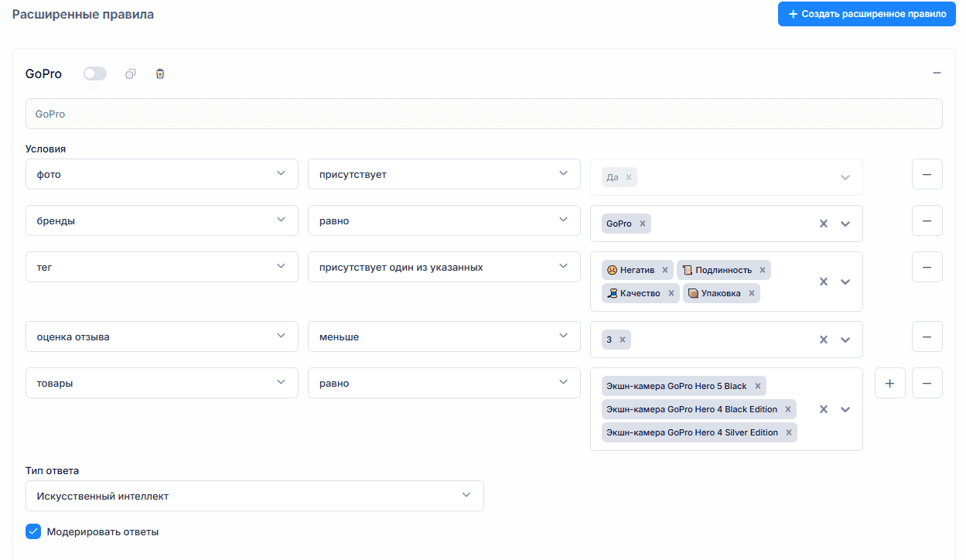
Task: Click the Упаковка tag label
Action: pos(722,293)
